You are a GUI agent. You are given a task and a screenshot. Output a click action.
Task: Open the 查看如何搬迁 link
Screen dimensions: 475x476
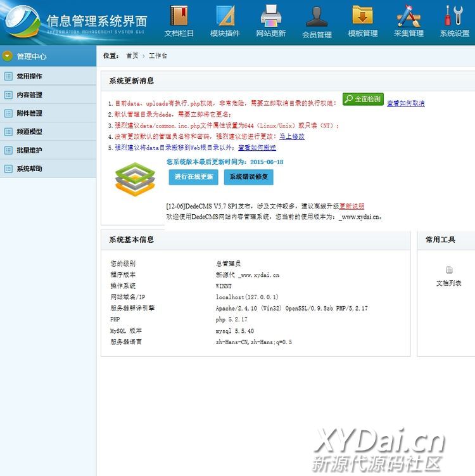pos(257,148)
